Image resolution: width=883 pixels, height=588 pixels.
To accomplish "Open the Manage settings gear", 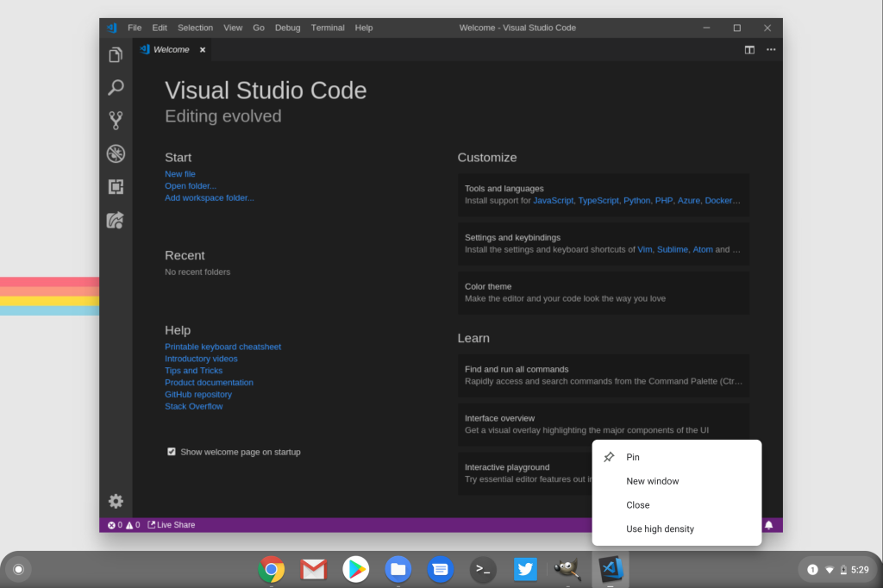I will point(116,501).
